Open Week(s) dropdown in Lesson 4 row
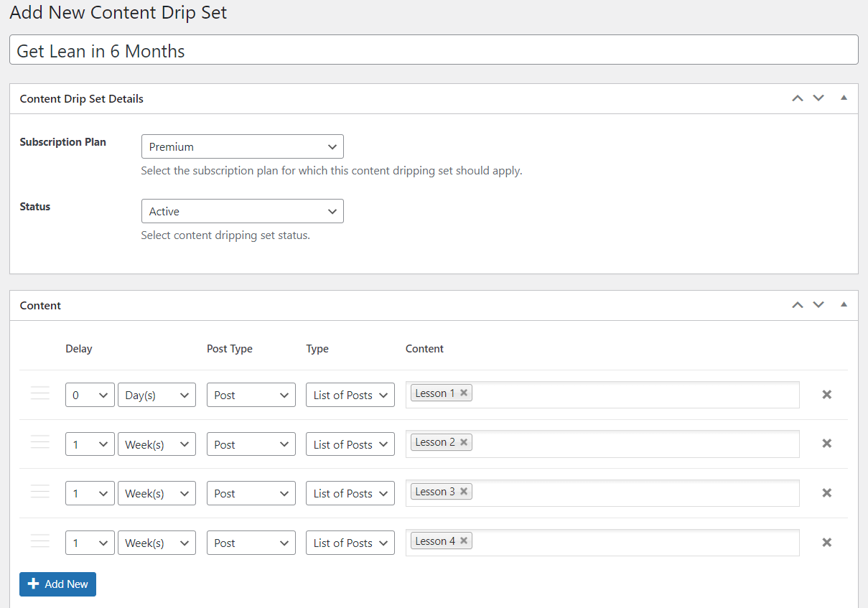Image resolution: width=868 pixels, height=608 pixels. point(157,543)
